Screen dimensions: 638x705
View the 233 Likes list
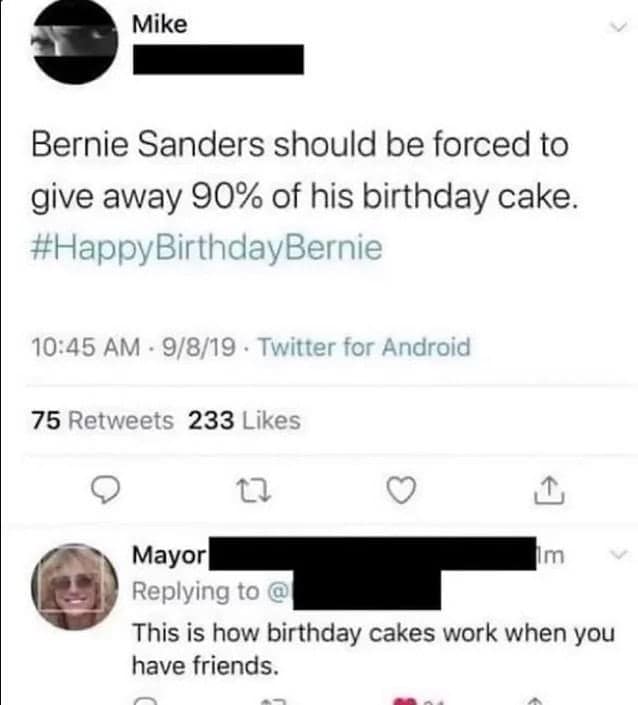[244, 421]
